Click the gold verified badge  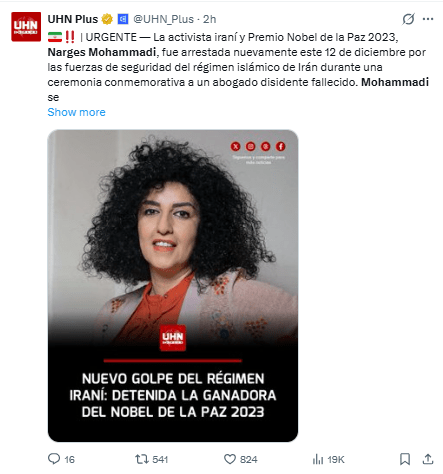pyautogui.click(x=107, y=19)
